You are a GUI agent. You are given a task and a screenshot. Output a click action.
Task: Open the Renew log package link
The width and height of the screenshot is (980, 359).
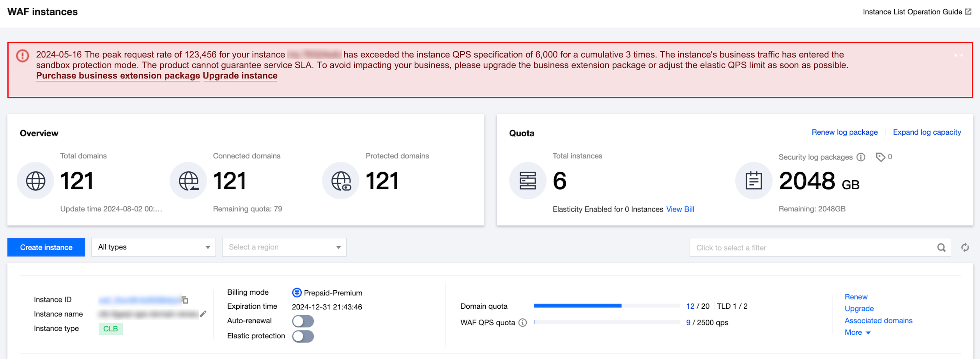click(844, 132)
